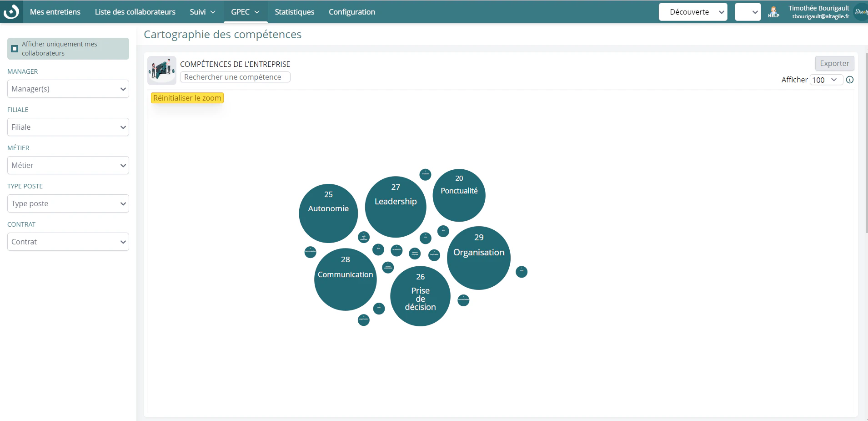This screenshot has height=421, width=868.
Task: Open the HELP icon
Action: click(773, 12)
